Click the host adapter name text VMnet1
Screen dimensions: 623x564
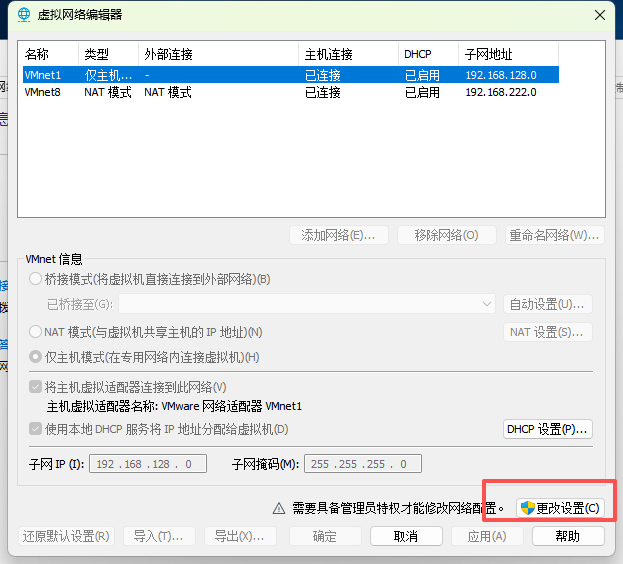284,406
